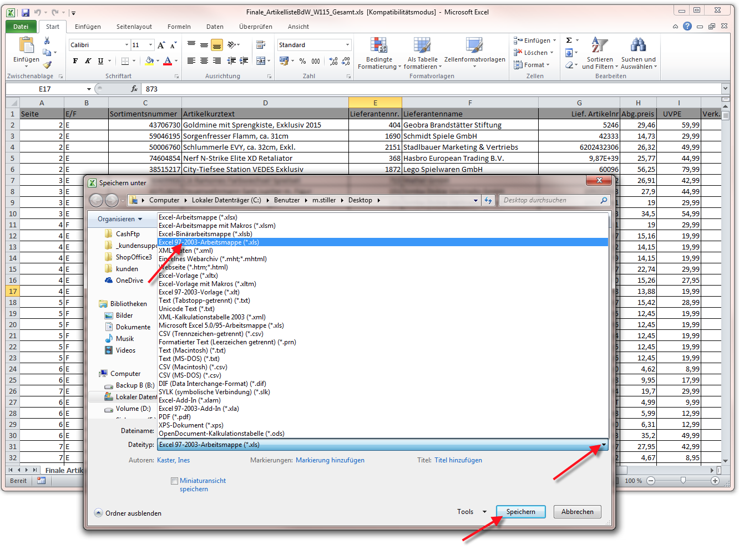Image resolution: width=739 pixels, height=560 pixels.
Task: Open the green Datei tab
Action: tap(21, 27)
